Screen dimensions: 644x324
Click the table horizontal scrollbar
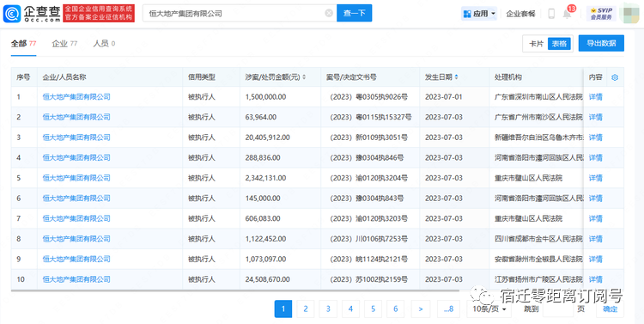pos(235,290)
